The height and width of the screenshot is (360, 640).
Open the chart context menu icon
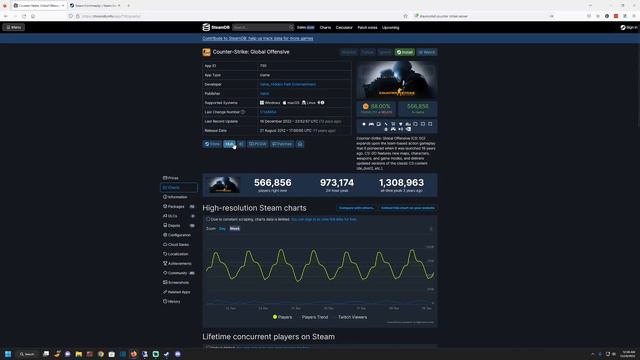[431, 229]
